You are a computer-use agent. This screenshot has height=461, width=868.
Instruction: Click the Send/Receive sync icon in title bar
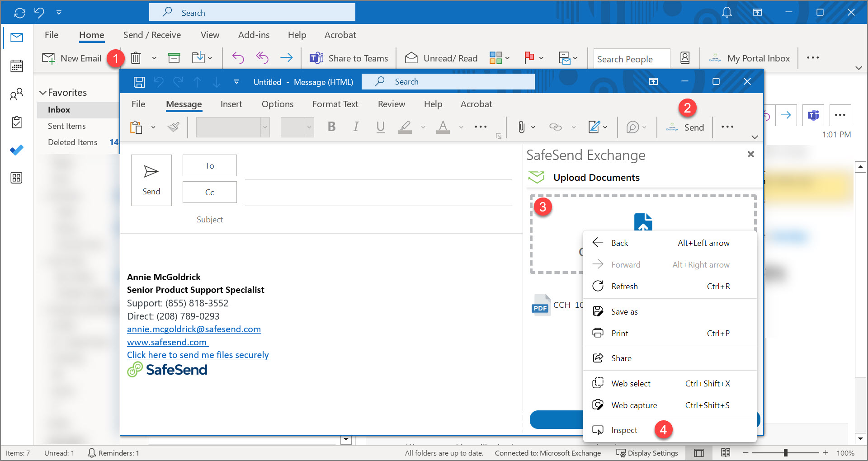point(19,13)
